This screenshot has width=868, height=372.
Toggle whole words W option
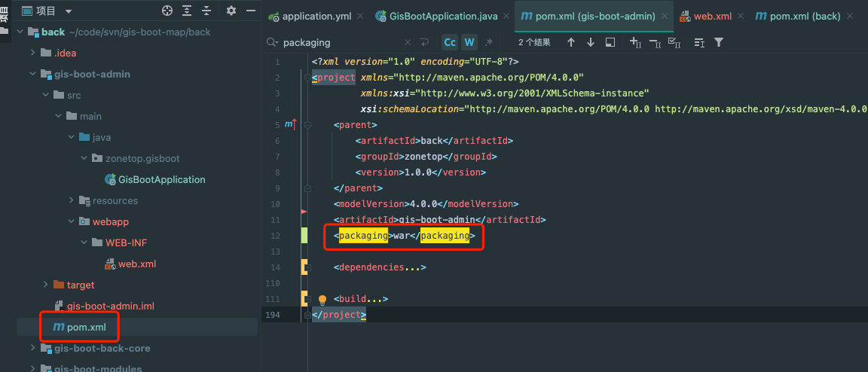pos(469,42)
